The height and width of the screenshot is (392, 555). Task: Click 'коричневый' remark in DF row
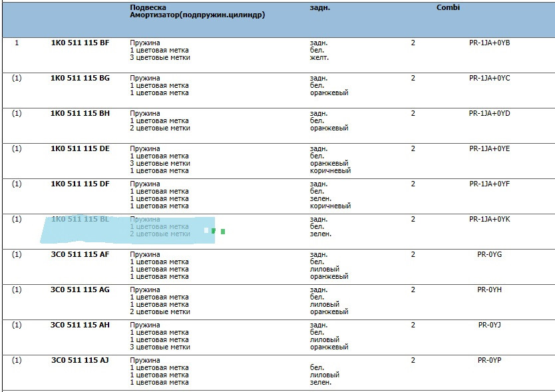330,206
